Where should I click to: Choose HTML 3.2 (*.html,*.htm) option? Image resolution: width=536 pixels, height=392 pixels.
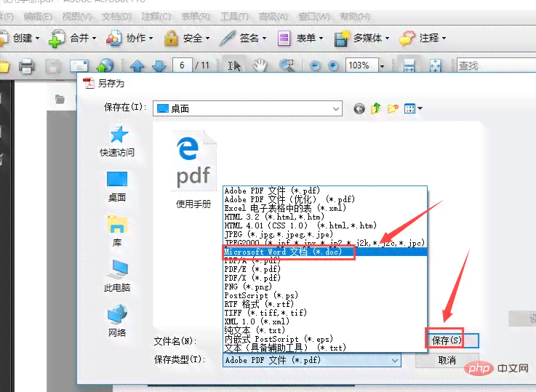click(325, 217)
